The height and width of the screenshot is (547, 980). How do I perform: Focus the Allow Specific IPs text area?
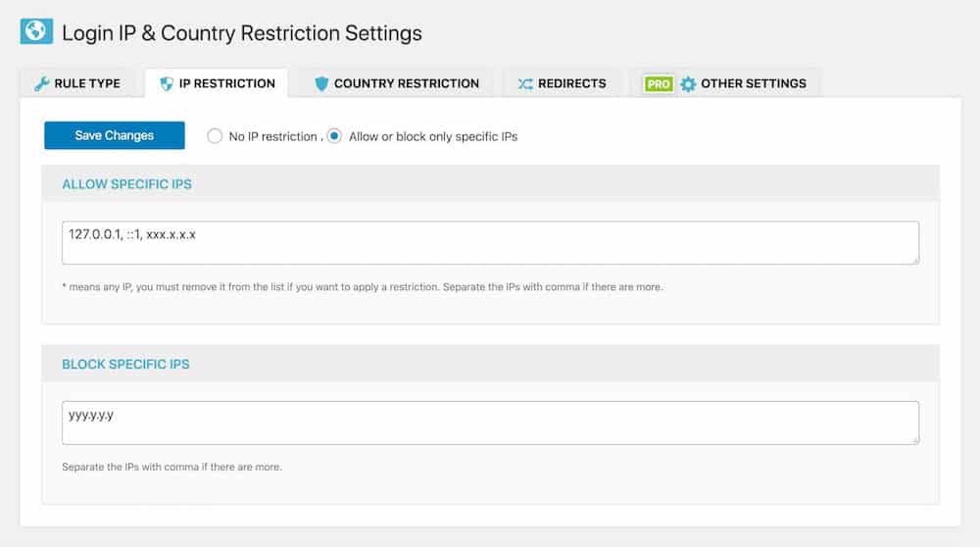491,242
